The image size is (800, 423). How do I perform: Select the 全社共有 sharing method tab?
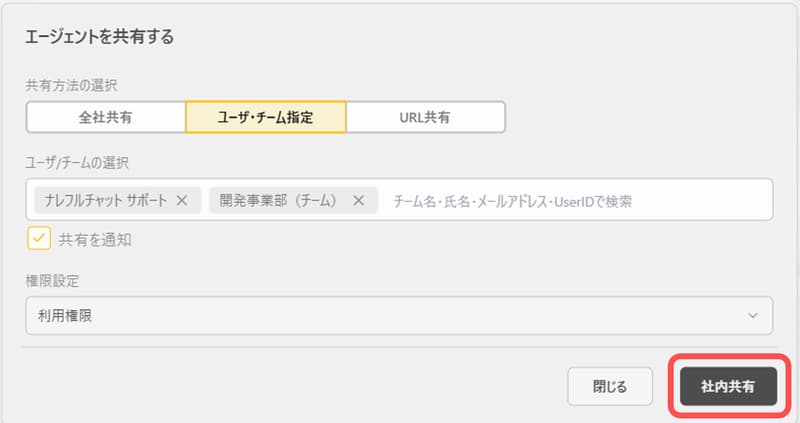click(106, 117)
